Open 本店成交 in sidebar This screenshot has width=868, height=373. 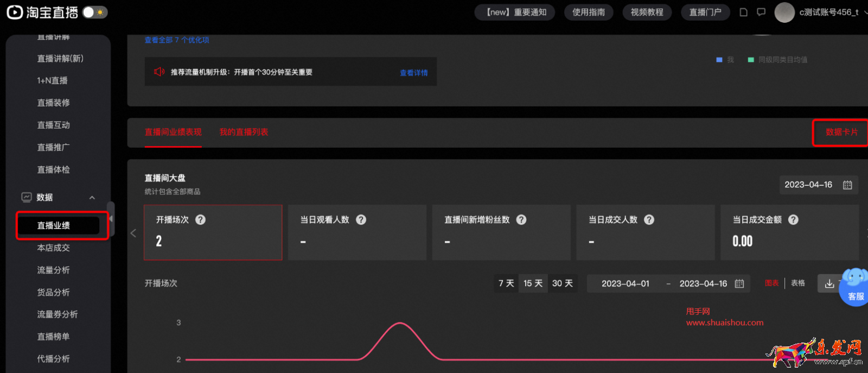click(x=54, y=248)
